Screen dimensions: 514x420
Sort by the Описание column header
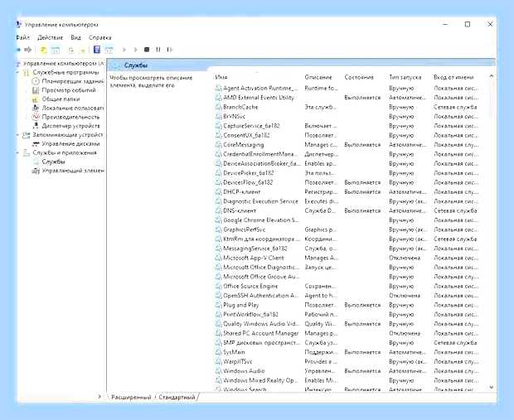coord(318,77)
